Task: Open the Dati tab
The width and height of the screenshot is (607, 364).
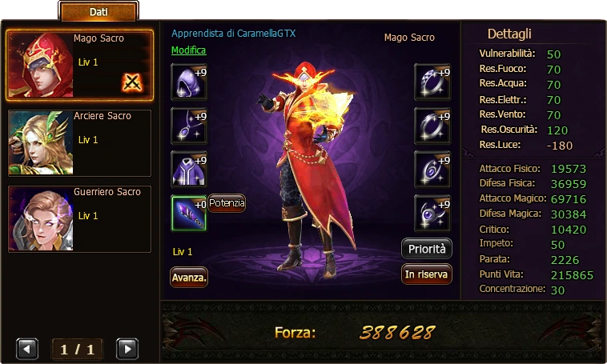Action: (x=98, y=12)
